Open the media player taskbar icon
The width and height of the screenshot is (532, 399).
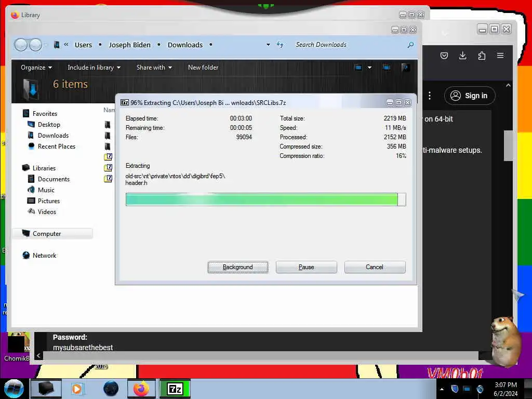[x=77, y=389]
